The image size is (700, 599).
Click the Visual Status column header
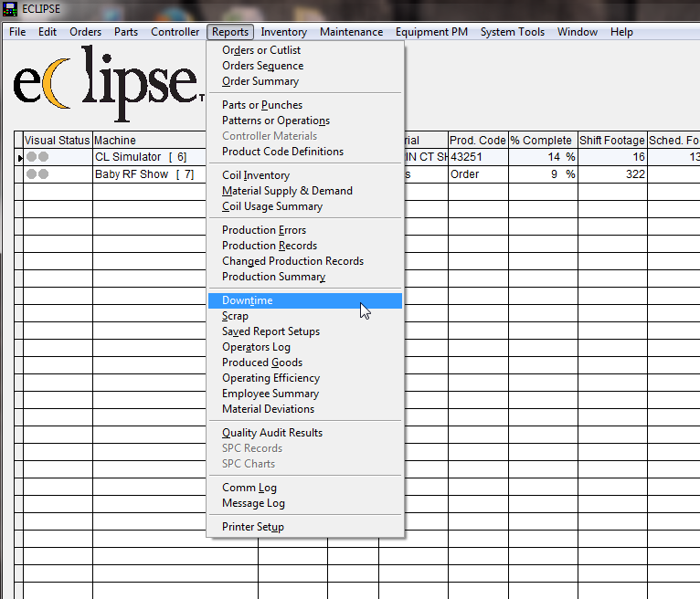[x=58, y=140]
